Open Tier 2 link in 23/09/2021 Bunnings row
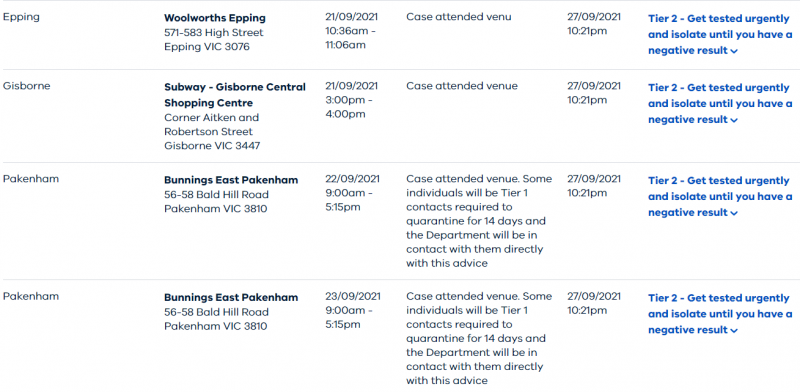 tap(720, 314)
